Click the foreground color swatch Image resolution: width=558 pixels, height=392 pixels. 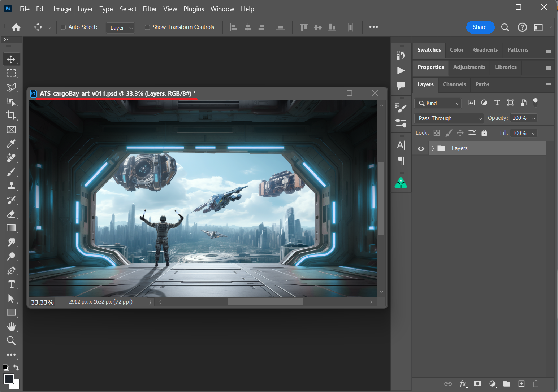click(x=9, y=379)
